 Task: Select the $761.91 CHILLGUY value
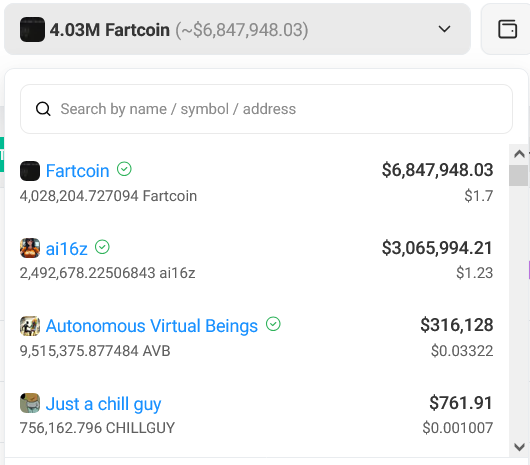coord(461,403)
